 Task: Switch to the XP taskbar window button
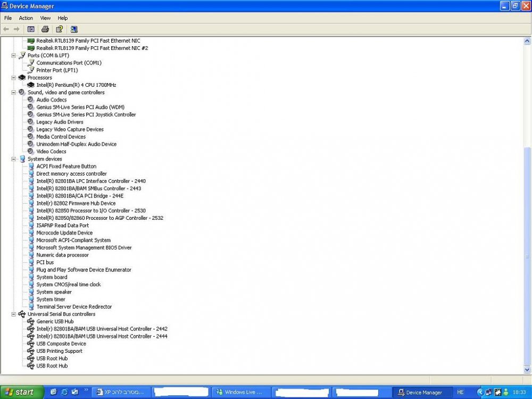click(121, 392)
